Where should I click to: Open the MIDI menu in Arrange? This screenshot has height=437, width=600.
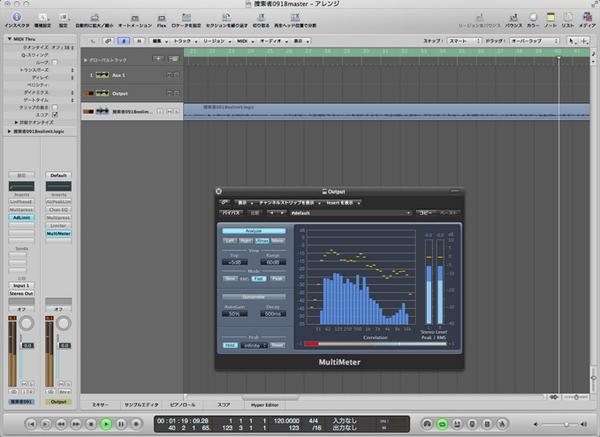[x=245, y=41]
